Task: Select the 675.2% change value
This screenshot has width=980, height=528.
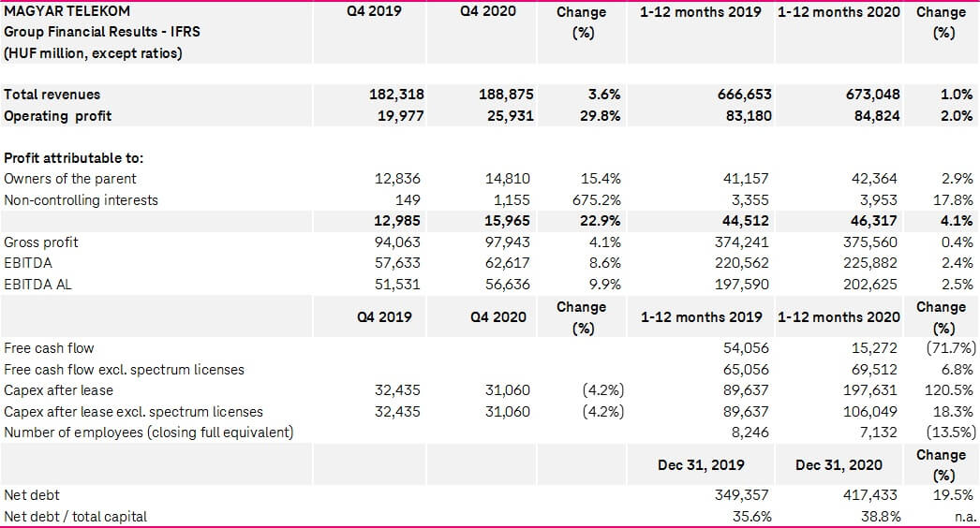Action: point(596,200)
